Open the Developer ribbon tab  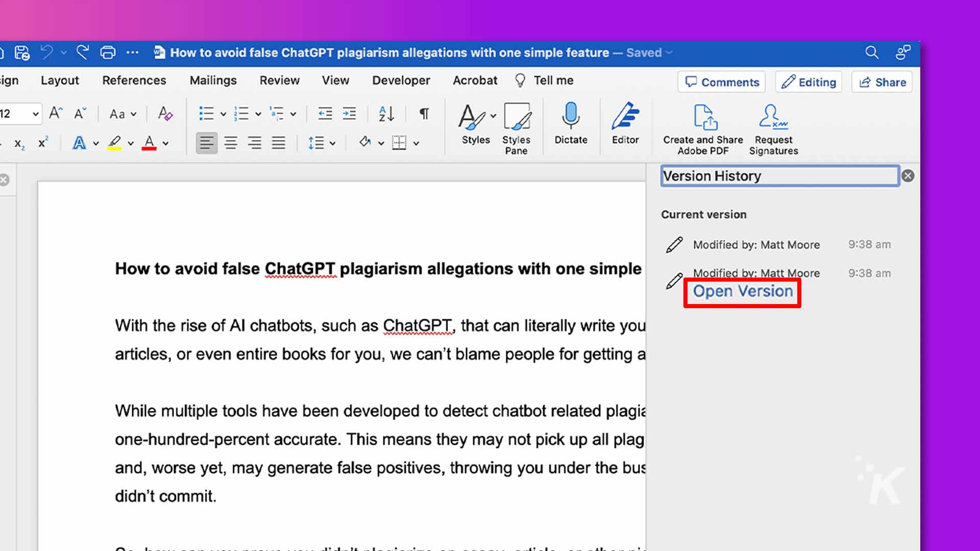(401, 80)
